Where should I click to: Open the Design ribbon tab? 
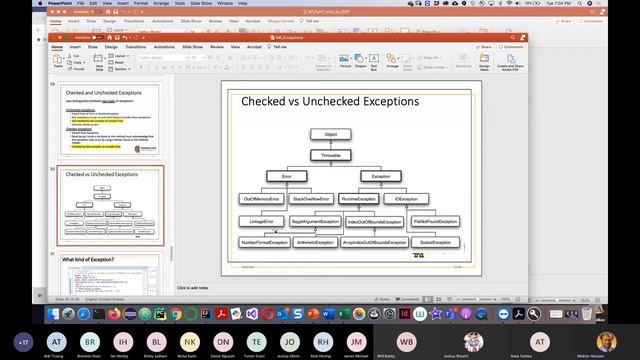111,47
